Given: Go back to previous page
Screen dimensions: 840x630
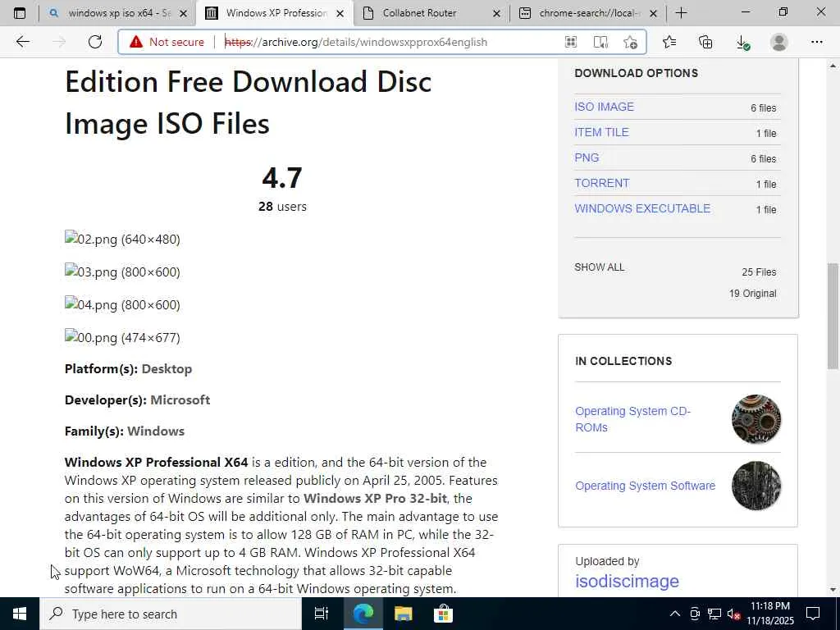Looking at the screenshot, I should point(22,42).
